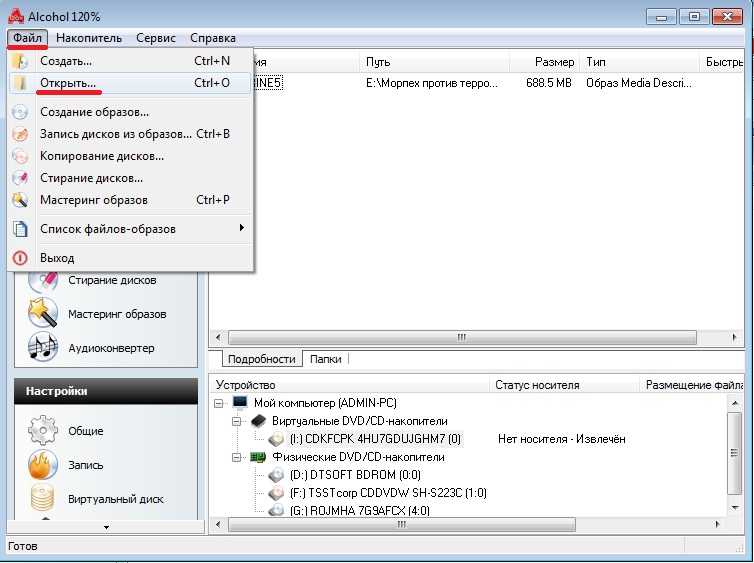
Task: Click the Копирование дисков menu icon
Action: pyautogui.click(x=20, y=156)
